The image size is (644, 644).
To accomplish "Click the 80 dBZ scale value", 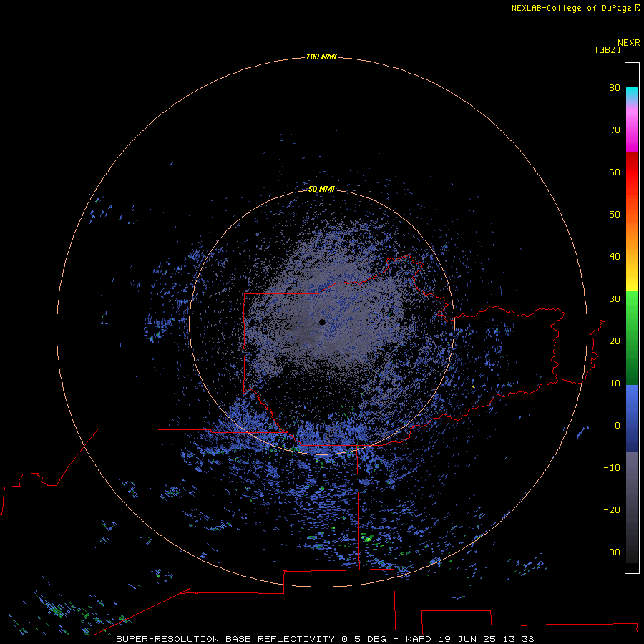I will point(615,87).
